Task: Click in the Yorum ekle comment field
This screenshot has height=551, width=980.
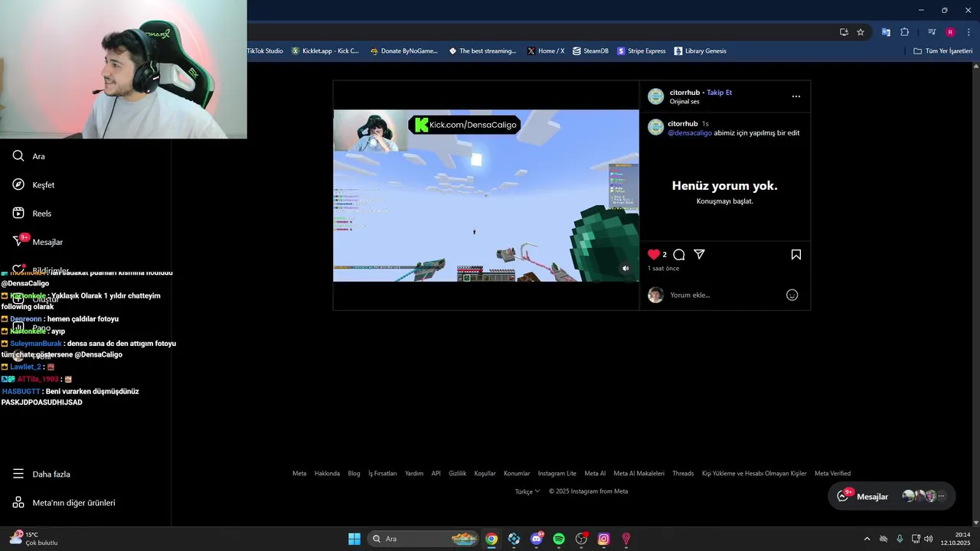Action: 724,295
